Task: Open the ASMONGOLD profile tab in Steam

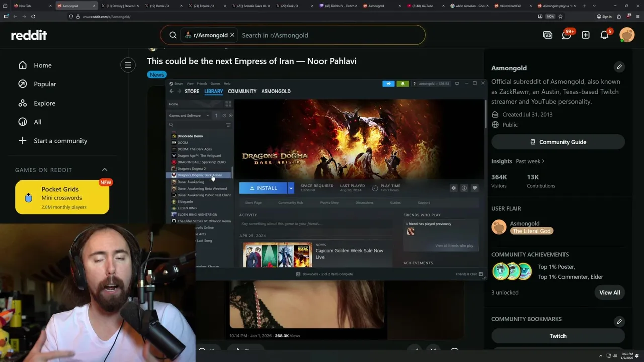Action: point(276,91)
